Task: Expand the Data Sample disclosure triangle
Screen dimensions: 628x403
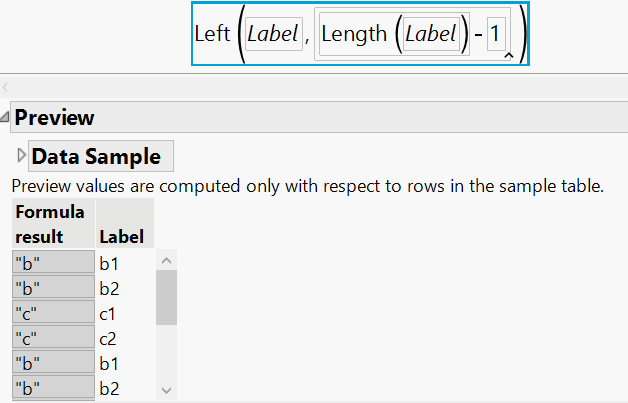Action: point(22,156)
